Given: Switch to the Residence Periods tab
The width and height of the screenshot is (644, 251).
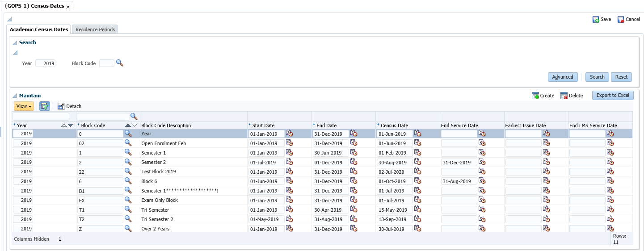Looking at the screenshot, I should tap(95, 29).
